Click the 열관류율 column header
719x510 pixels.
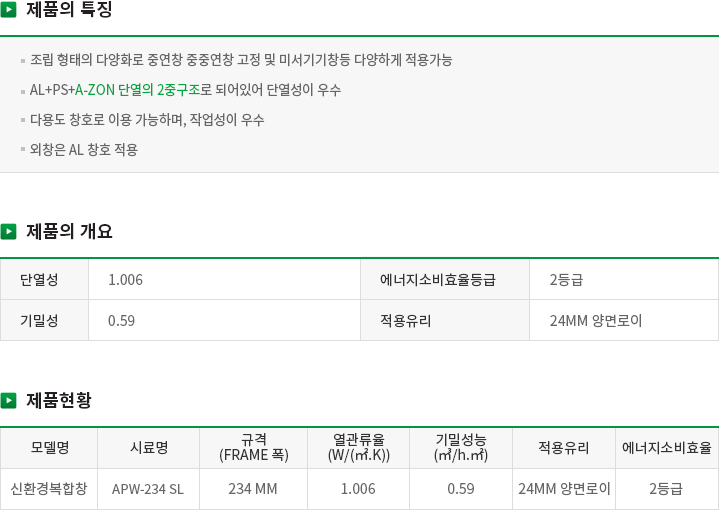pyautogui.click(x=359, y=448)
